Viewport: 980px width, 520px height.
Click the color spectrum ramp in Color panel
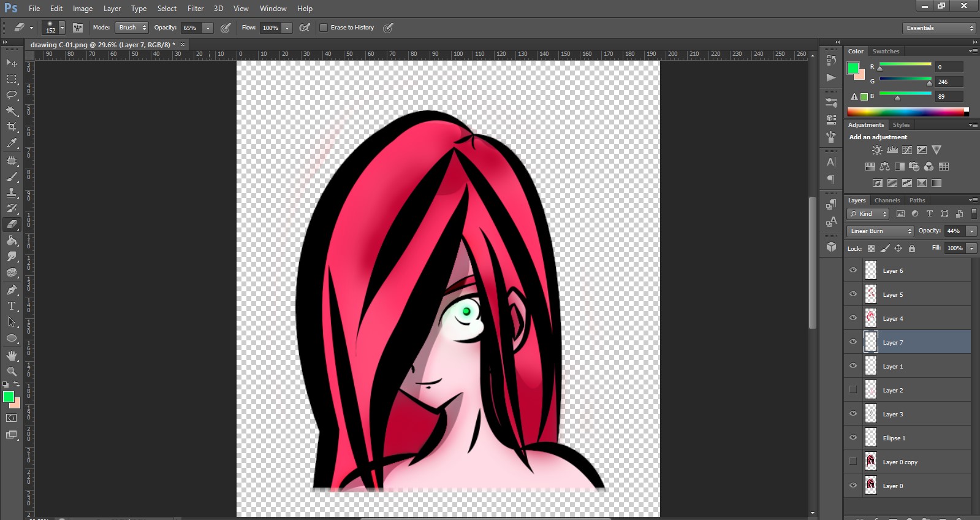905,112
